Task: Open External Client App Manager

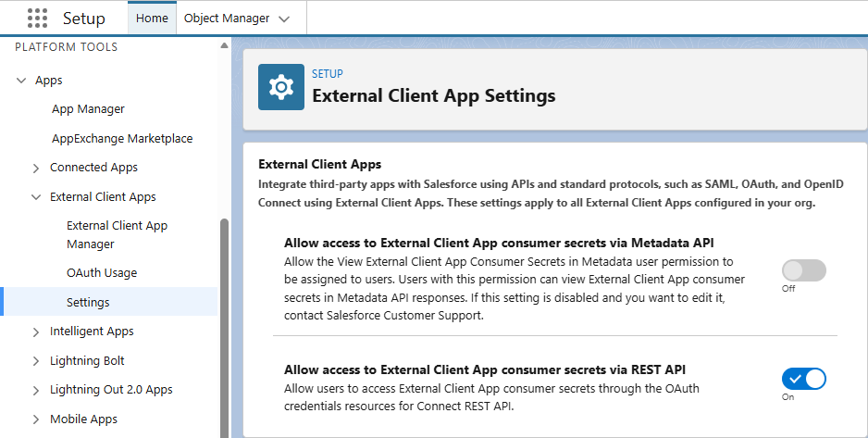Action: click(x=117, y=235)
